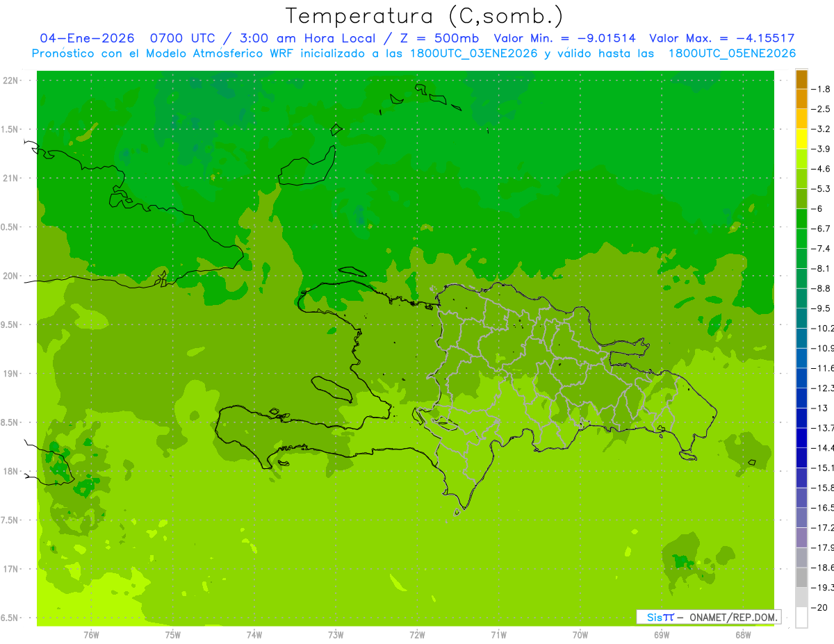Click the "72W" longitude axis label

[417, 635]
